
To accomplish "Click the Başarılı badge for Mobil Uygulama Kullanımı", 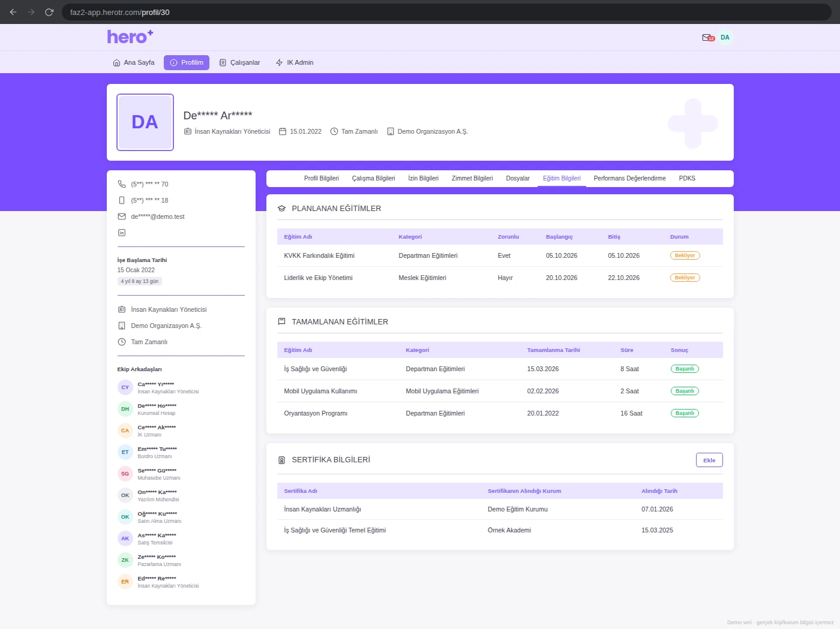I will click(685, 391).
